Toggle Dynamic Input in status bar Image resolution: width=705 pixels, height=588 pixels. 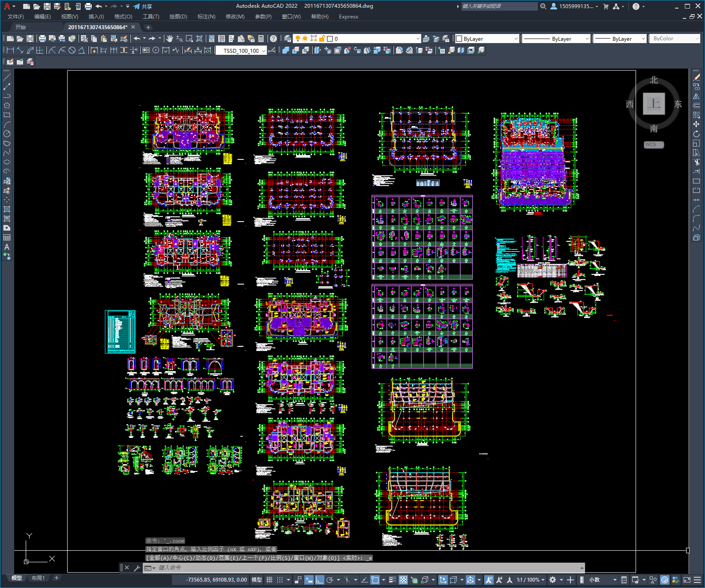click(x=309, y=580)
